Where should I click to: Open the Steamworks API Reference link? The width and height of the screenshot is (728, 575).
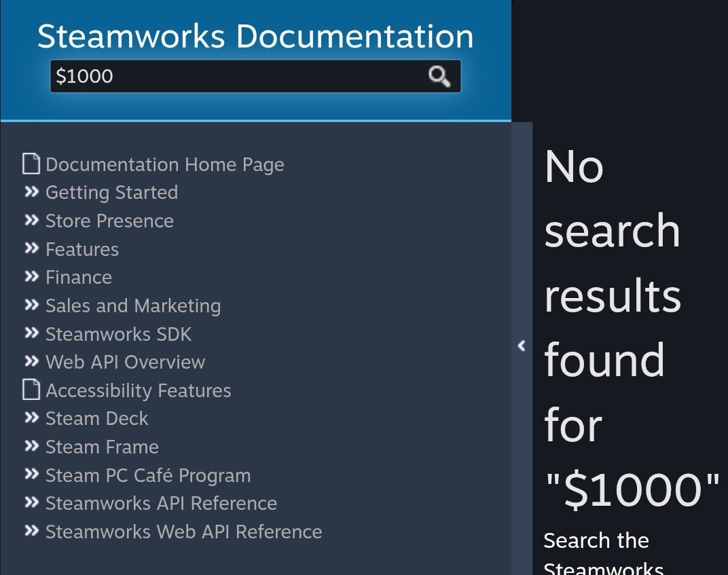162,504
